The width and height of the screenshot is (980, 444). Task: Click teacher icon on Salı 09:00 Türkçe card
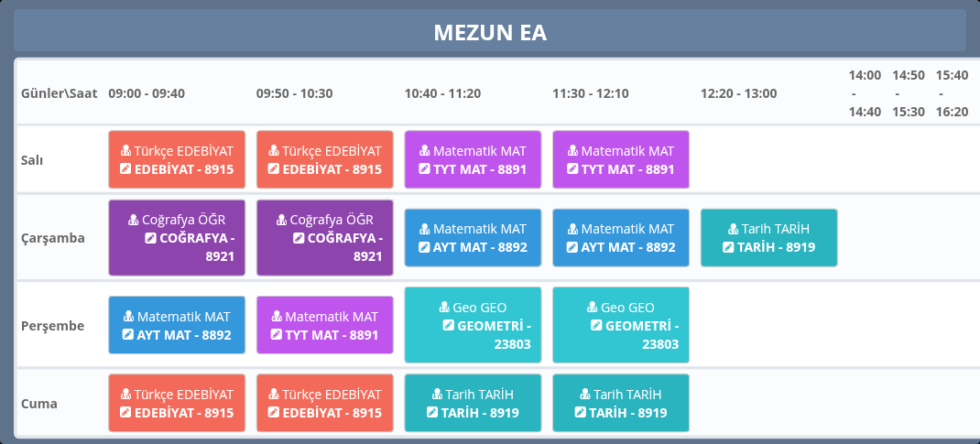click(x=126, y=151)
